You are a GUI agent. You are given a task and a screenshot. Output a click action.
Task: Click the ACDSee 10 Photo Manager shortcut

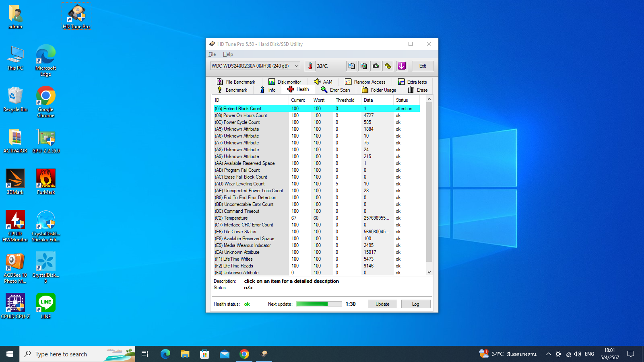click(x=15, y=268)
